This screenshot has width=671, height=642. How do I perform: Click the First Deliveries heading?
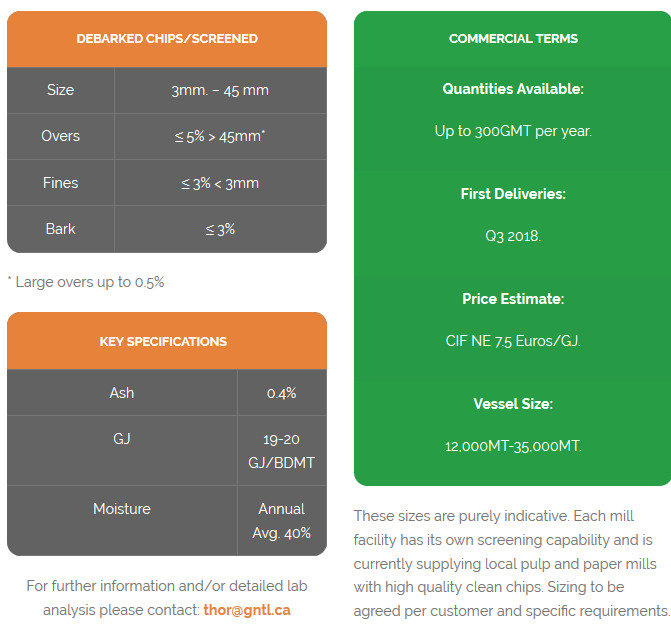pos(513,194)
